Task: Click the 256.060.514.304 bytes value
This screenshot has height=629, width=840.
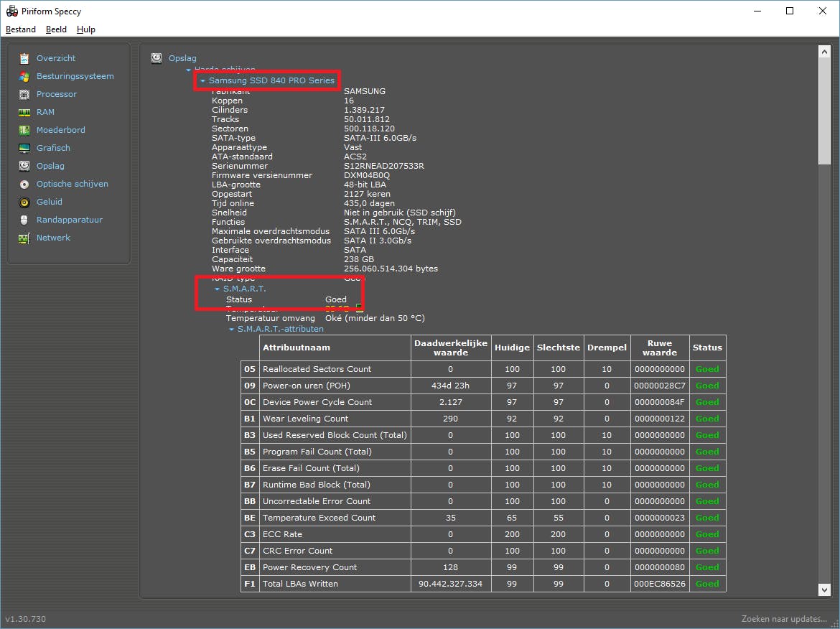Action: [391, 269]
